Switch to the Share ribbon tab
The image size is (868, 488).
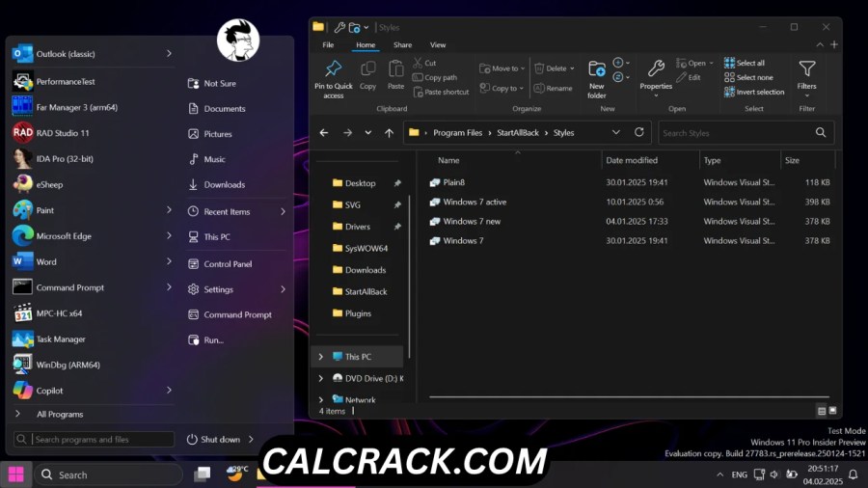[x=402, y=44]
